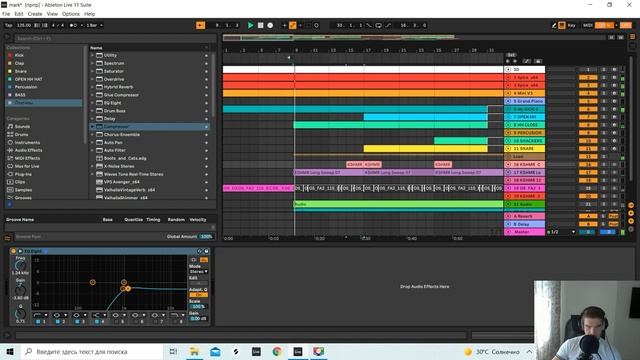Click the browser search field
640x360 pixels.
pos(115,38)
